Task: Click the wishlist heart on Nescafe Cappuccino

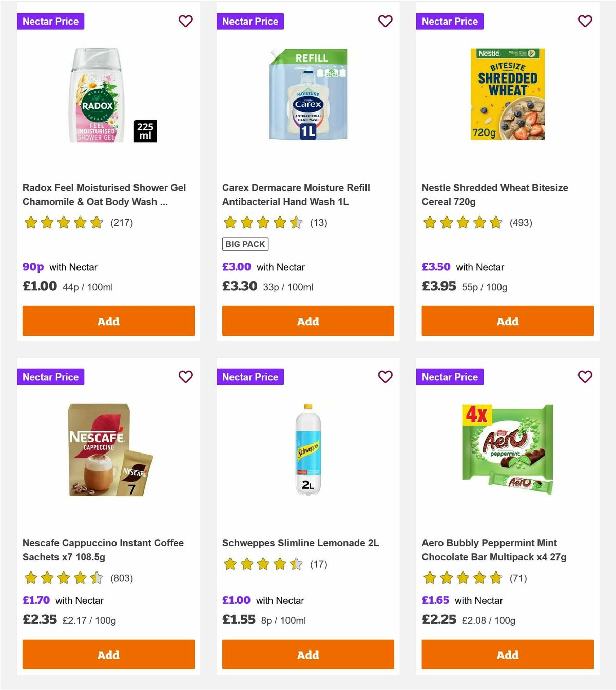Action: tap(185, 377)
